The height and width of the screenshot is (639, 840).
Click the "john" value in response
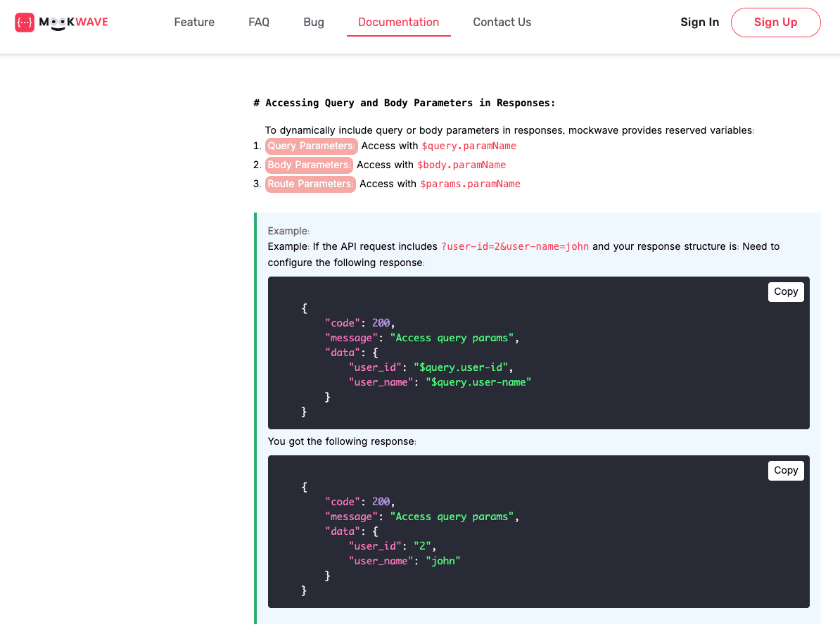(x=443, y=561)
